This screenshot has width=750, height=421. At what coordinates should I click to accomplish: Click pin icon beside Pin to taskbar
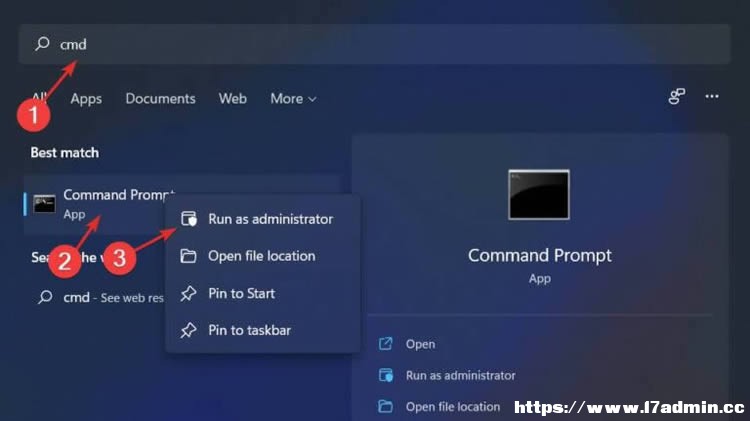coord(188,330)
